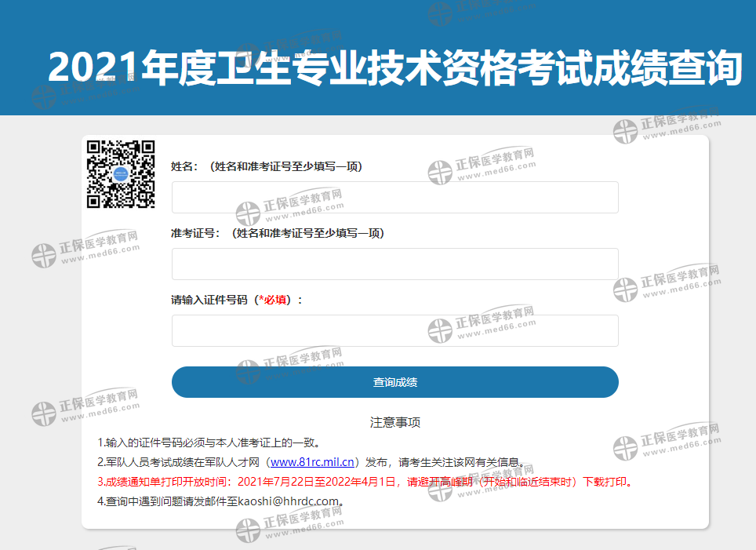Select the 证件号码 ID number input field
Image resolution: width=756 pixels, height=550 pixels.
(394, 330)
